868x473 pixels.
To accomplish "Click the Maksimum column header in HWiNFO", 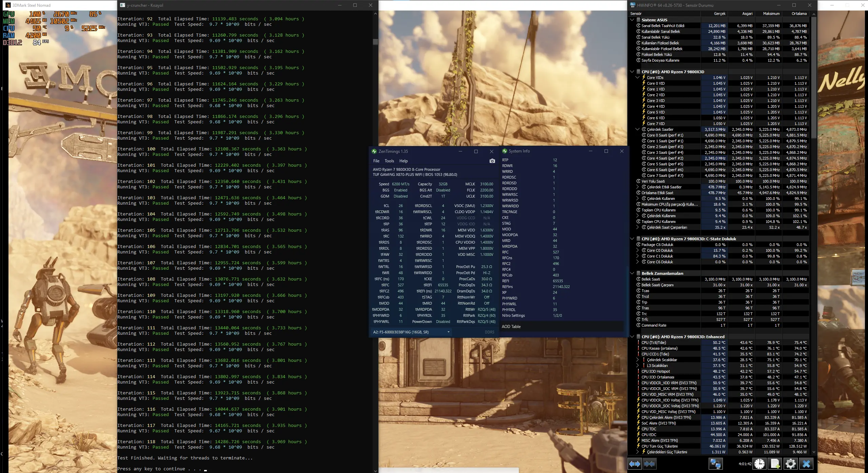I will click(x=769, y=14).
